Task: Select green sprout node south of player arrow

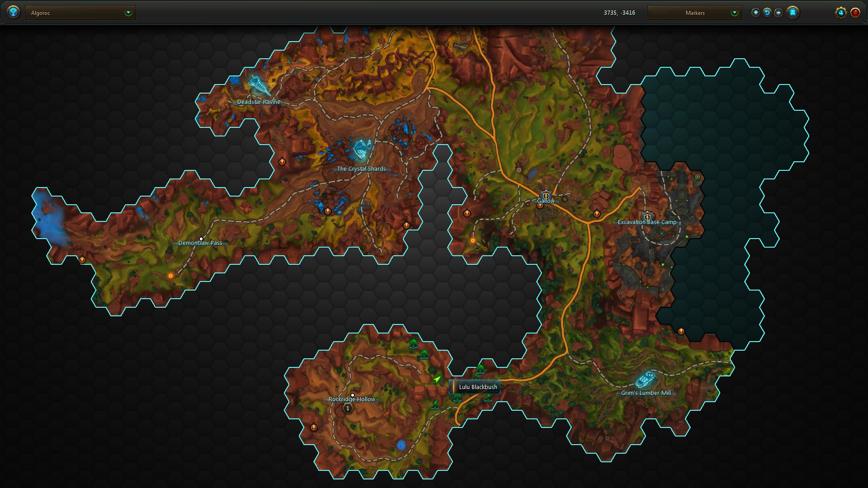Action: pos(435,404)
